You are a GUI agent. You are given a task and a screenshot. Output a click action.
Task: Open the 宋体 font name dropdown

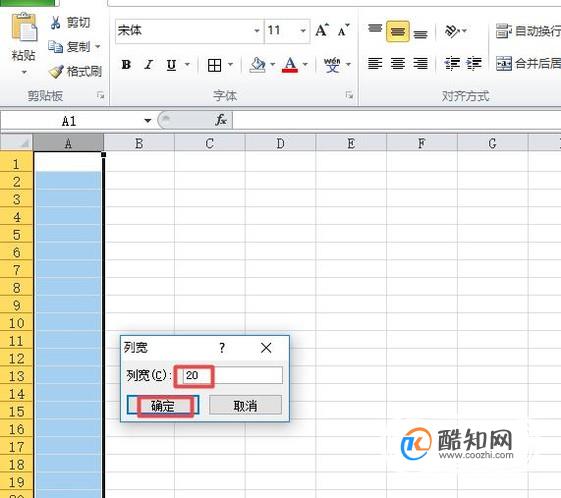pos(257,31)
